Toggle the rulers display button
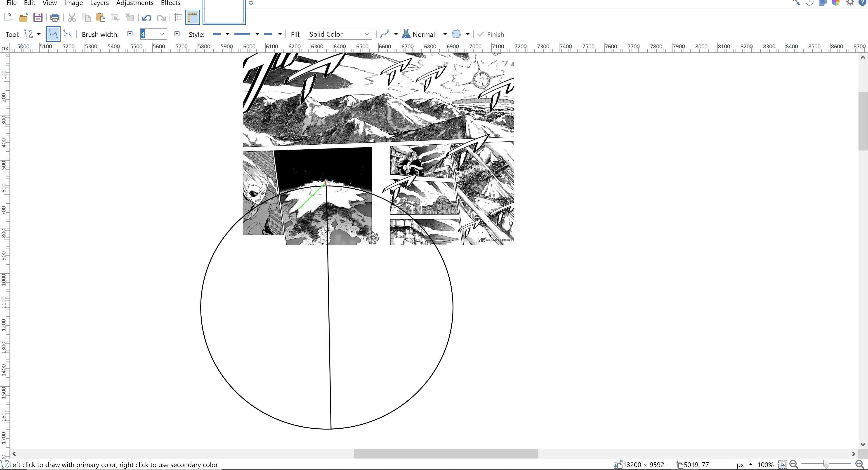 point(192,17)
